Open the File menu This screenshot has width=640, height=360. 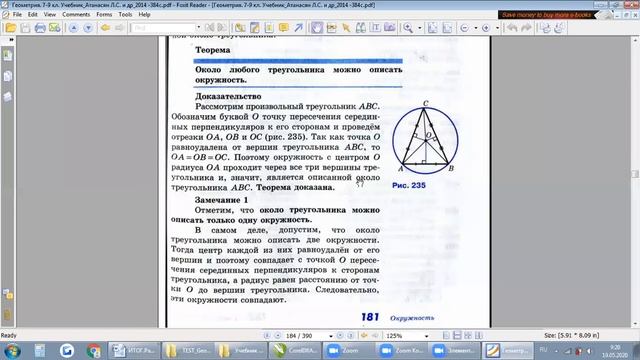coord(17,14)
